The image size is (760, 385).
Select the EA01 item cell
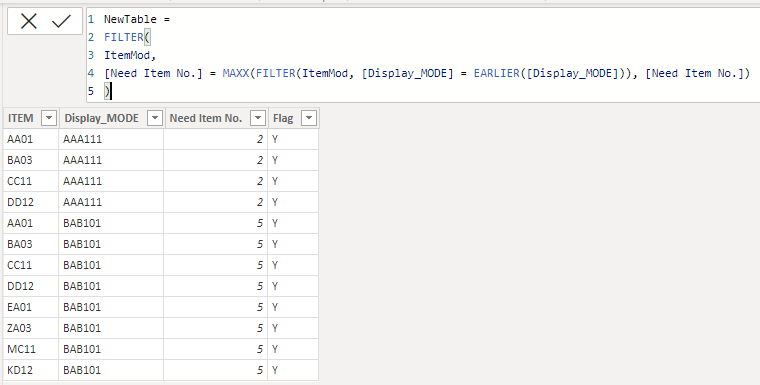(x=31, y=307)
